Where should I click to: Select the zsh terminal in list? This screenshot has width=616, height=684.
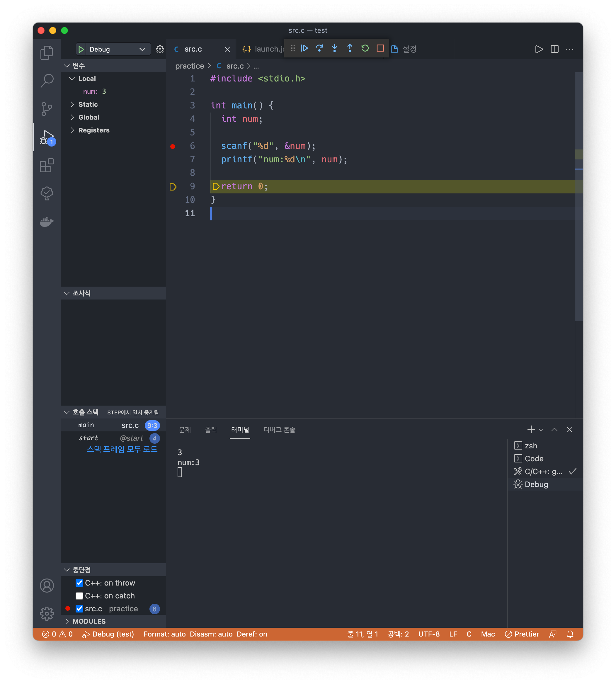pyautogui.click(x=545, y=446)
